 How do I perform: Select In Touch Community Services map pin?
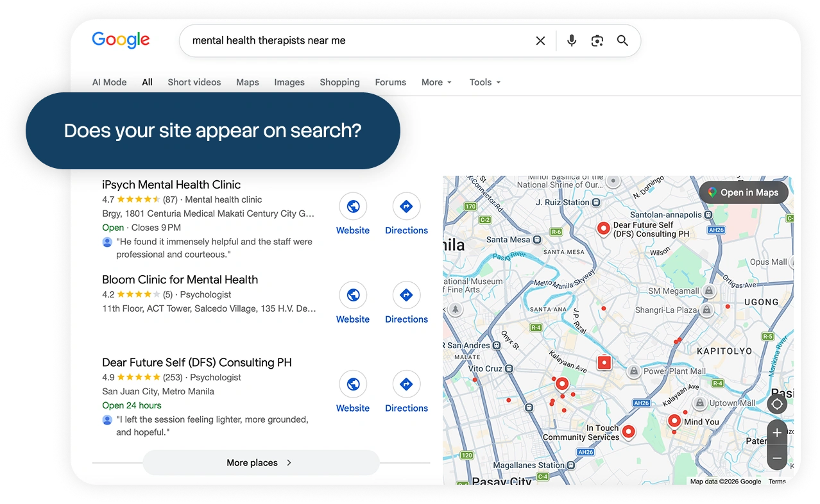tap(629, 432)
